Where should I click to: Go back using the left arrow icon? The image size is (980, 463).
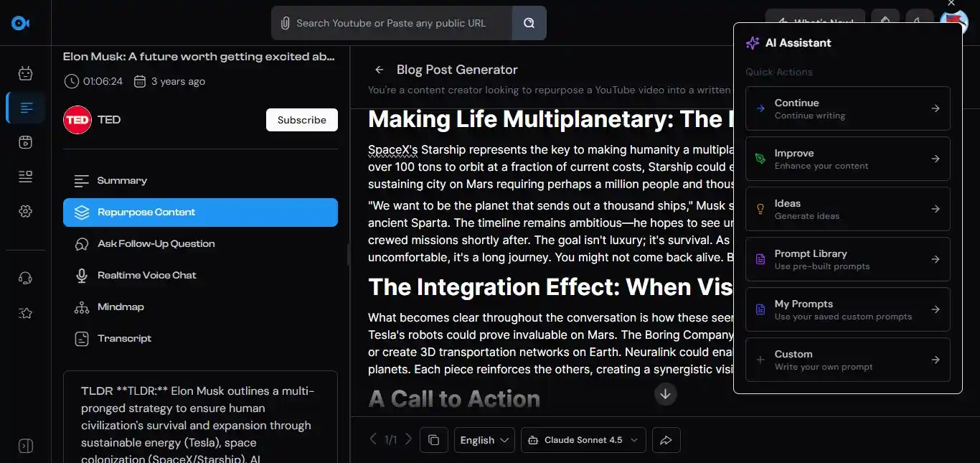pos(380,70)
